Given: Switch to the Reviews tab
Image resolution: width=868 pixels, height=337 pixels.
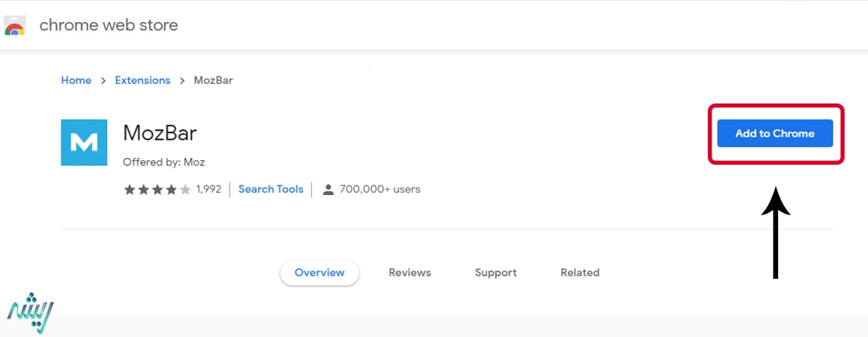Looking at the screenshot, I should [409, 273].
